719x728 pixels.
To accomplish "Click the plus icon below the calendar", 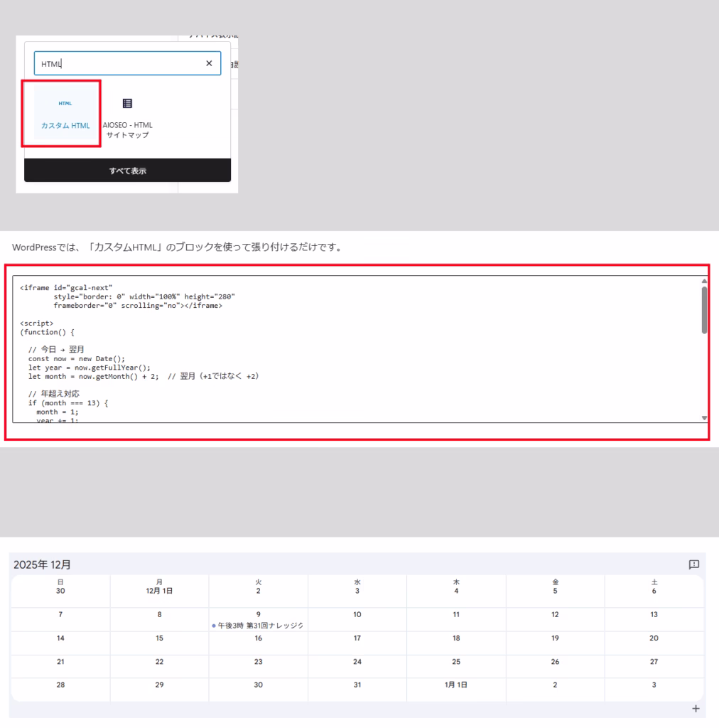I will point(696,709).
